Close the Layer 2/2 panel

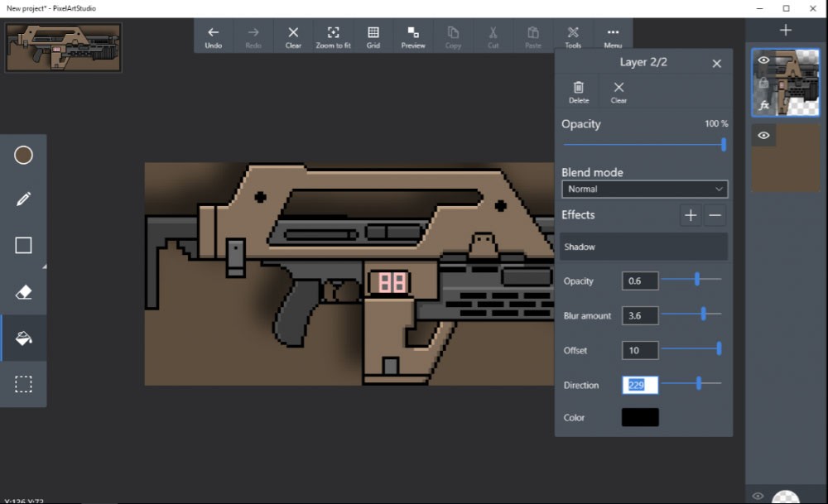(x=716, y=64)
